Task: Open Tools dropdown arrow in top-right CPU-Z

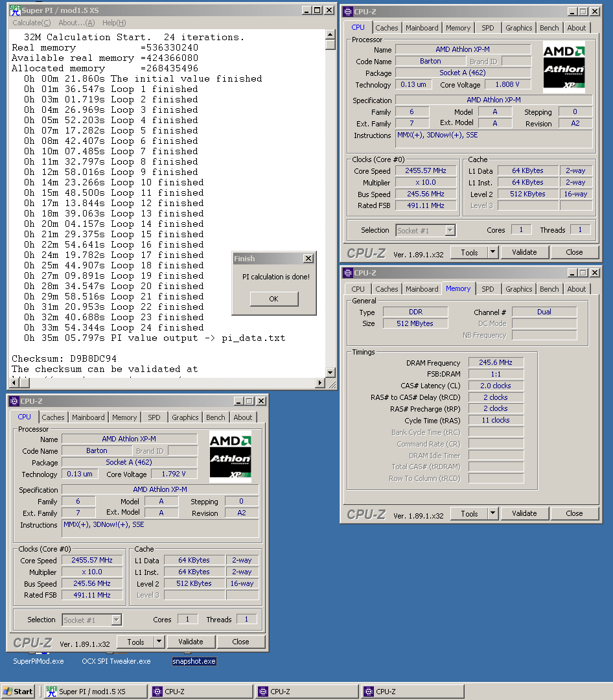Action: click(492, 252)
